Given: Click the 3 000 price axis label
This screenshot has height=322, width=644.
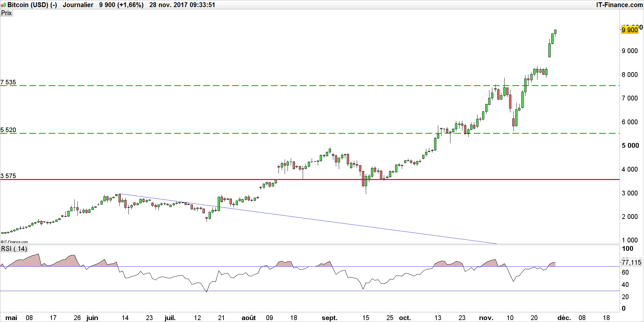Looking at the screenshot, I should click(630, 193).
